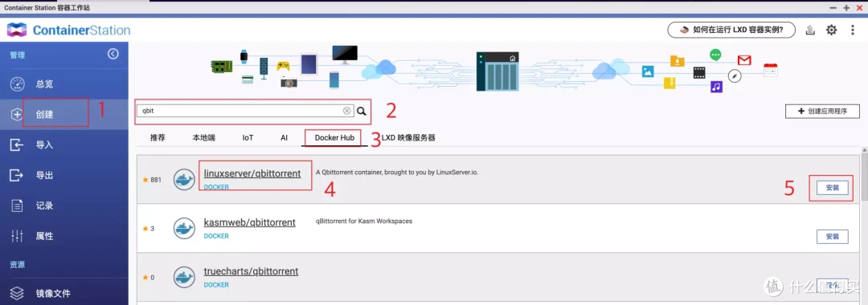Click the 导出 arrow icon

coord(17,175)
